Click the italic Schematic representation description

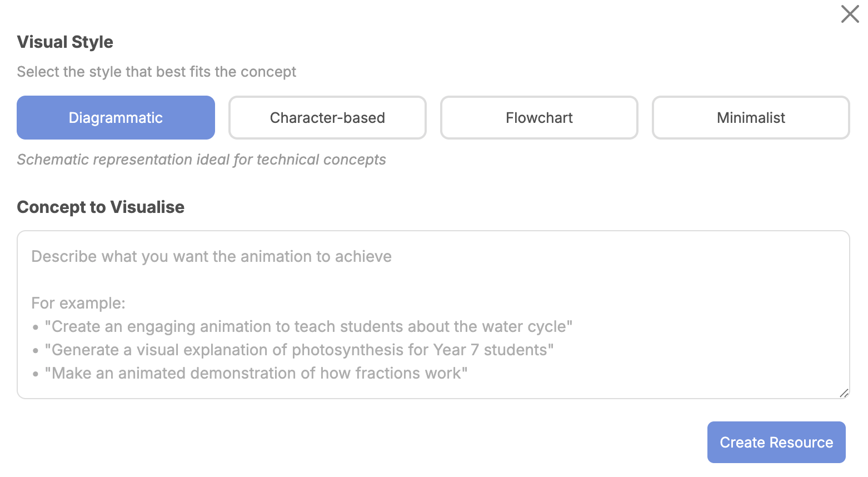(201, 160)
